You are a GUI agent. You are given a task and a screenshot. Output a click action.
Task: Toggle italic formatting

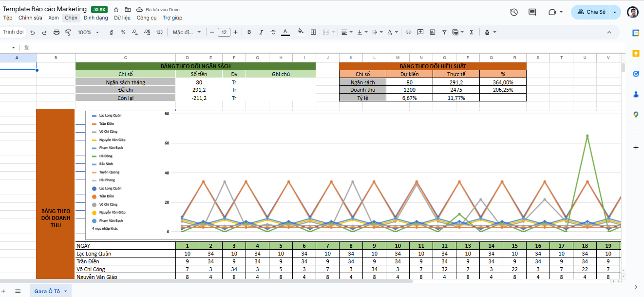coord(261,32)
